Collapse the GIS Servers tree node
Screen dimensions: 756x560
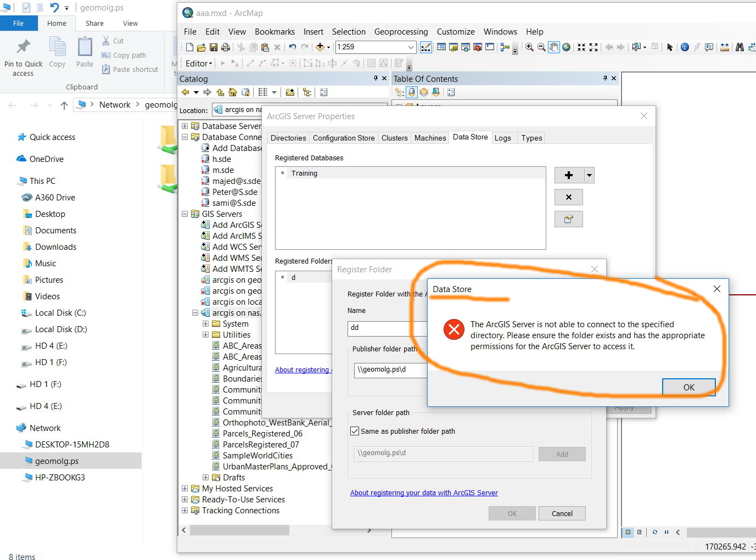pyautogui.click(x=185, y=214)
